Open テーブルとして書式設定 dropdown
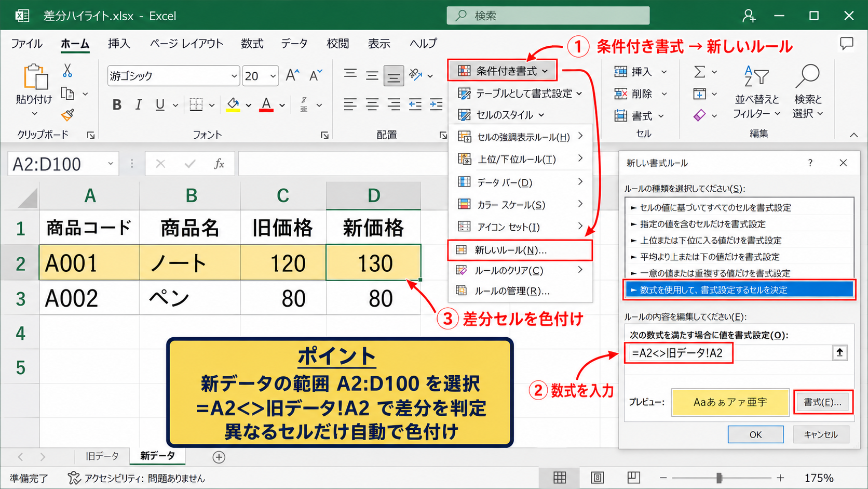Viewport: 868px width, 489px height. point(520,94)
